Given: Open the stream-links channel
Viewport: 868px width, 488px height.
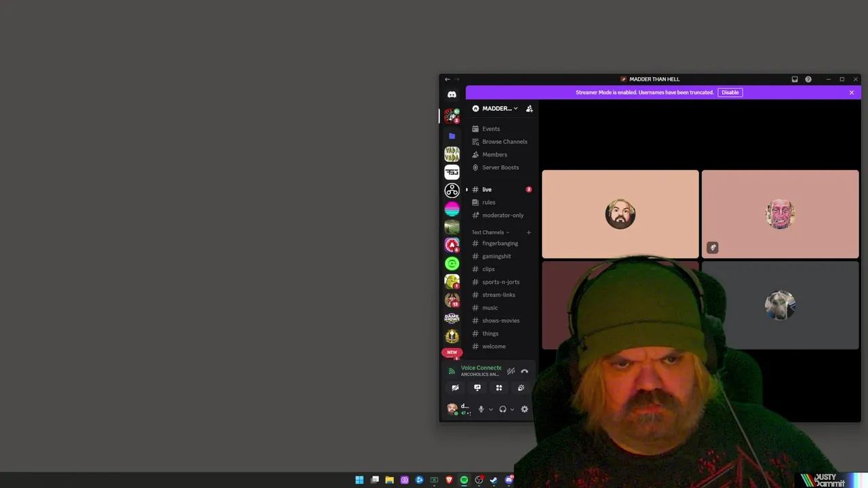Looking at the screenshot, I should 501,295.
